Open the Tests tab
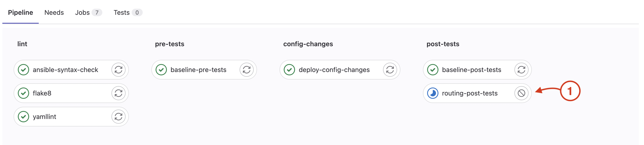Viewport: 644px width, 145px height. tap(128, 12)
